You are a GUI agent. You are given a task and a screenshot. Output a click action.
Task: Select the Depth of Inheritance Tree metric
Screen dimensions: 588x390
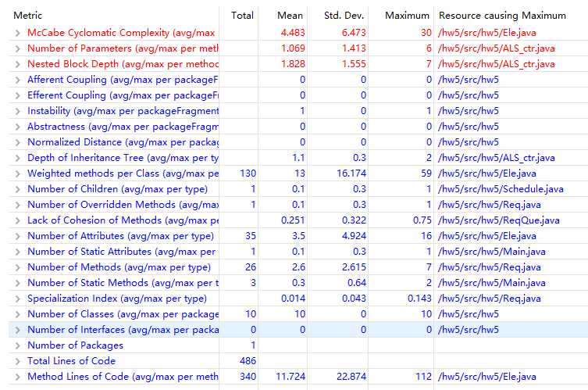tap(123, 158)
